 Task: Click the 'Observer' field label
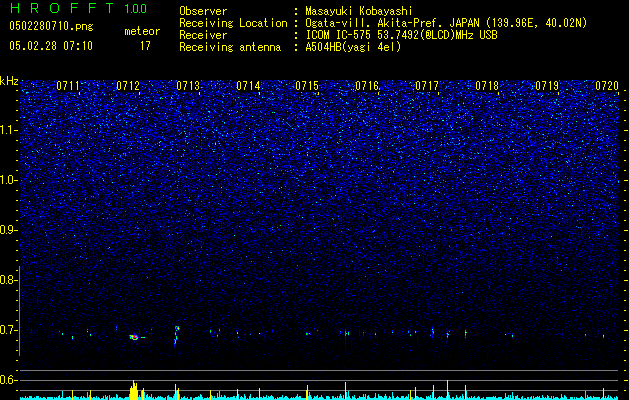point(203,11)
